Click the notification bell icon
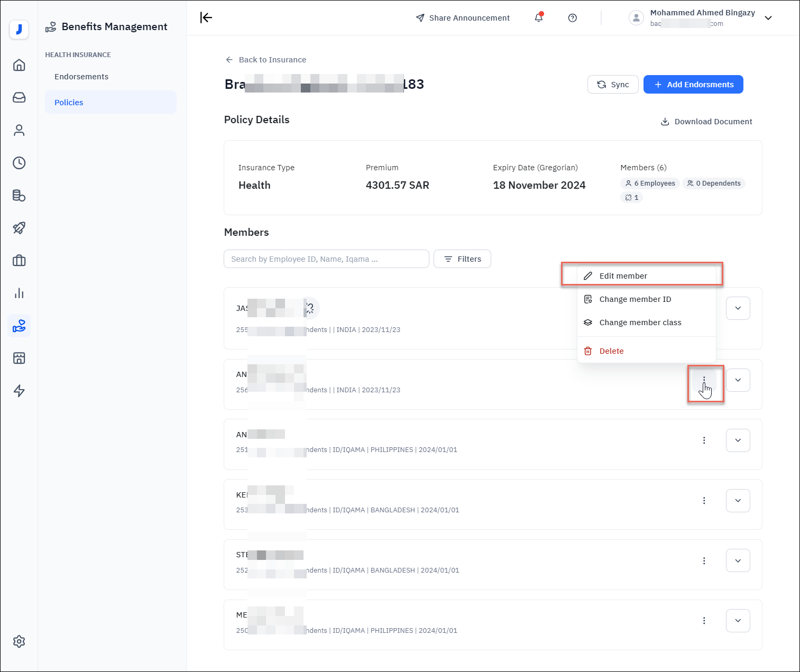Screen dimensions: 800x672 coord(538,18)
